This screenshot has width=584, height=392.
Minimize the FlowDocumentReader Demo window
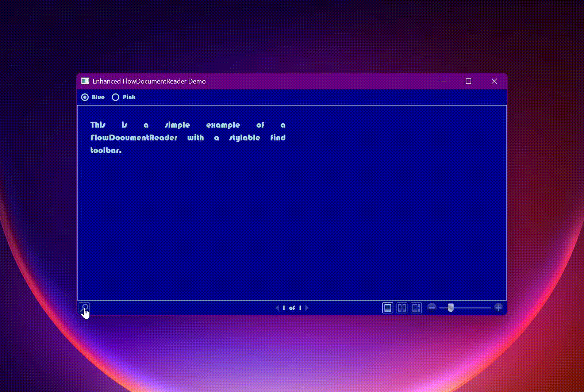coord(443,81)
